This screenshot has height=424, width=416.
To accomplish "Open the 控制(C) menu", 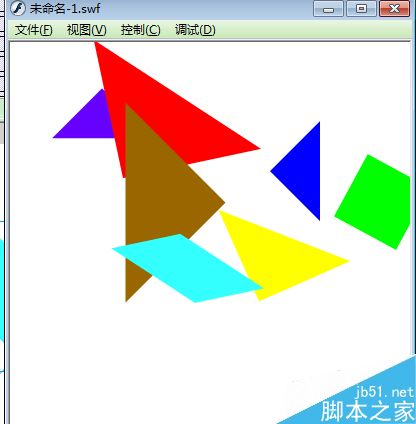I will [x=141, y=30].
